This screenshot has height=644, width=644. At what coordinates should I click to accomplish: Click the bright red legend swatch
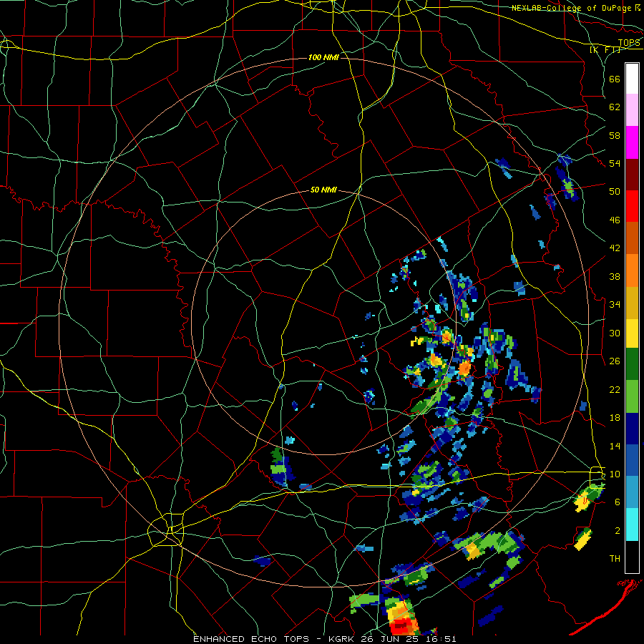click(x=632, y=206)
